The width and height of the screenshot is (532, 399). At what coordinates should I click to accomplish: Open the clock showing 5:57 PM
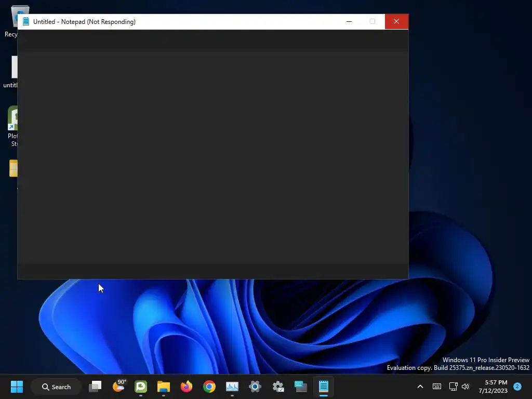coord(493,387)
